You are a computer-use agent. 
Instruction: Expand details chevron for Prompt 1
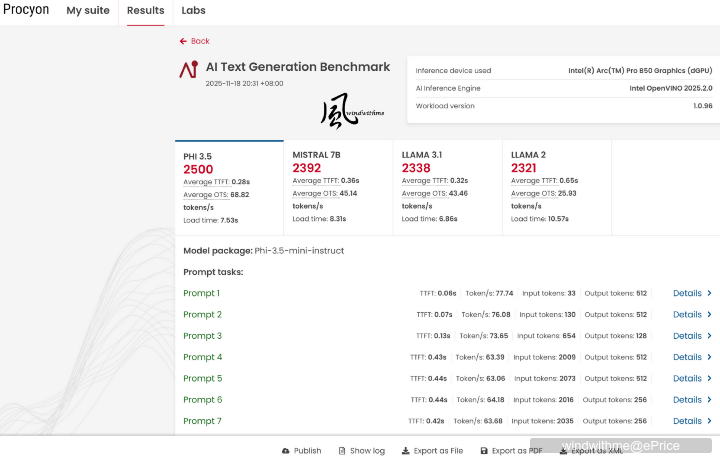coord(709,294)
